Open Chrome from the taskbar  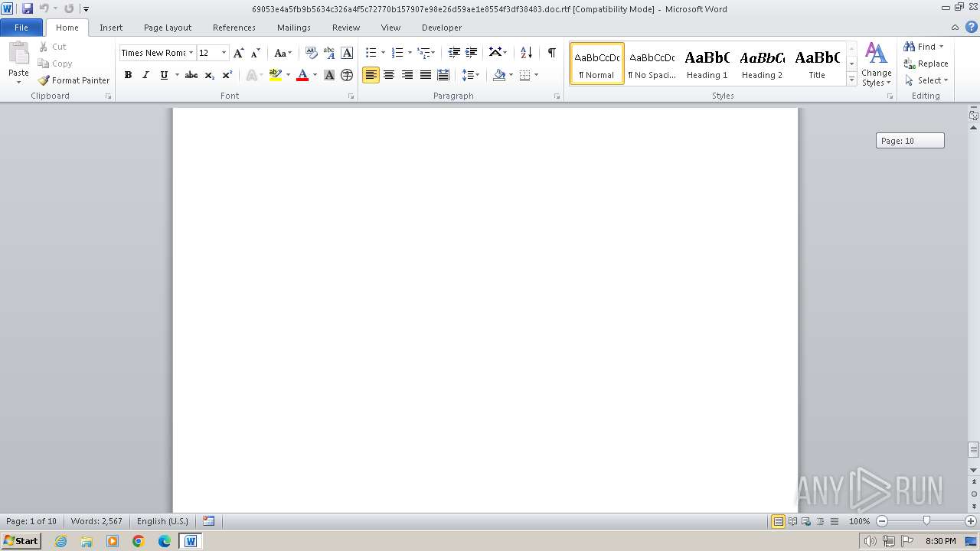(139, 541)
